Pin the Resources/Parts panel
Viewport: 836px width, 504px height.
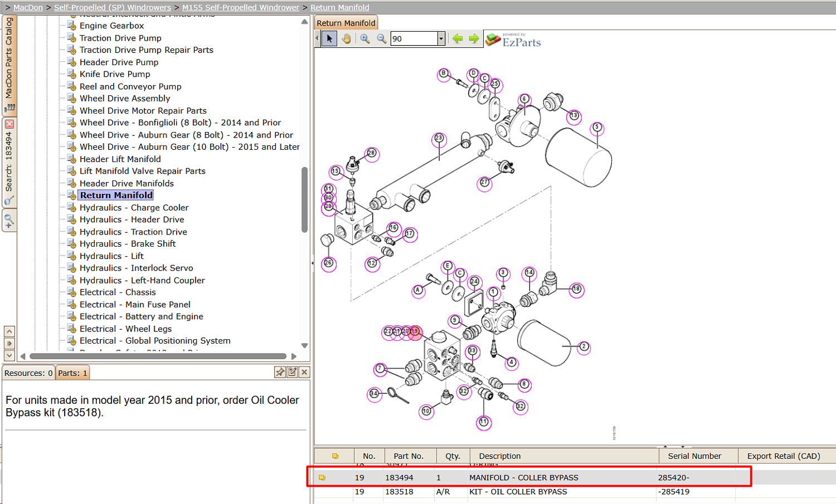tap(280, 372)
